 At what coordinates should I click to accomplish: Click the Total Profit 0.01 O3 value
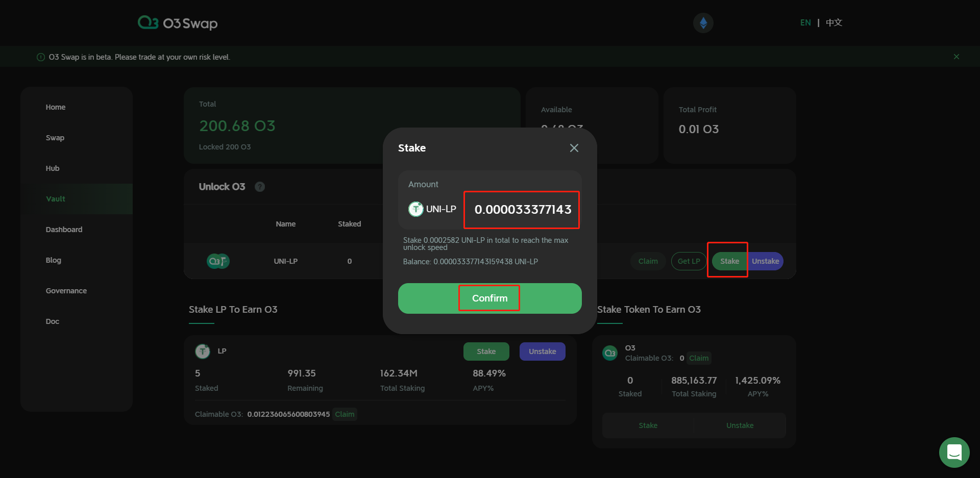[699, 129]
